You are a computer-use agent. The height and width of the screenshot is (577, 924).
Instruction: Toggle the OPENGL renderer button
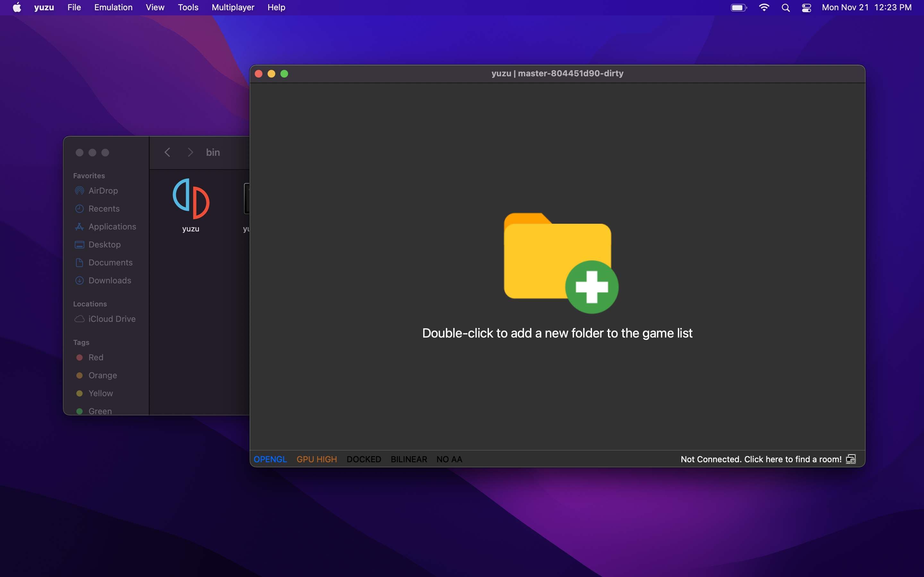point(270,459)
